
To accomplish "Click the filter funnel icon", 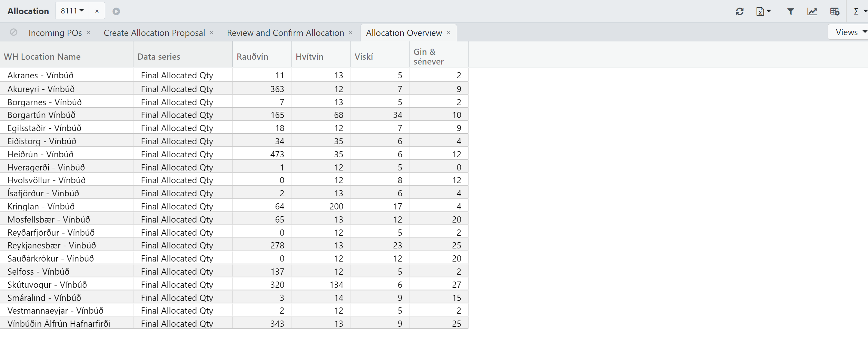I will coord(790,11).
